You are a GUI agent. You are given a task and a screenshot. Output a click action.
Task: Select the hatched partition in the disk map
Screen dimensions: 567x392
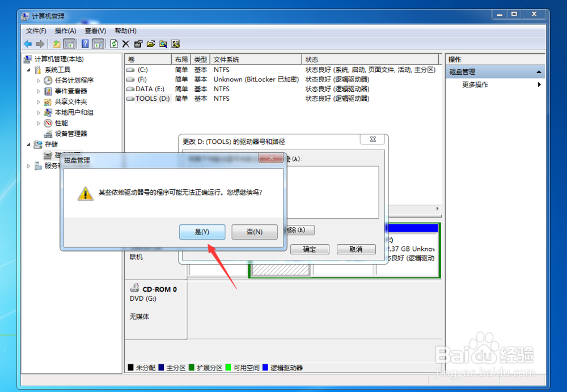click(281, 270)
